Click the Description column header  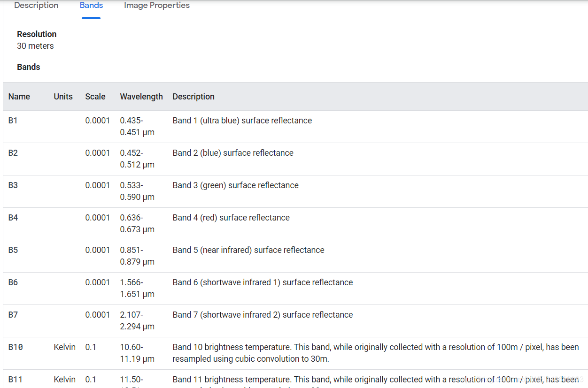pos(193,97)
